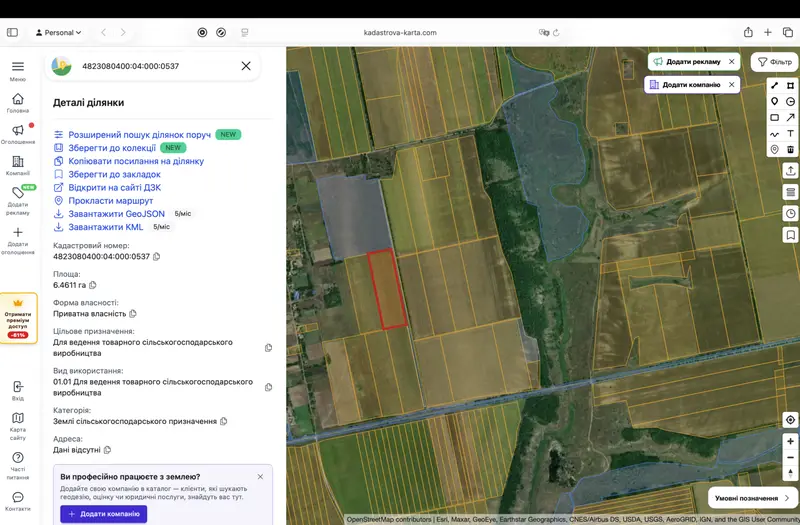Open a new browser tab
Viewport: 800px width, 525px height.
[767, 33]
